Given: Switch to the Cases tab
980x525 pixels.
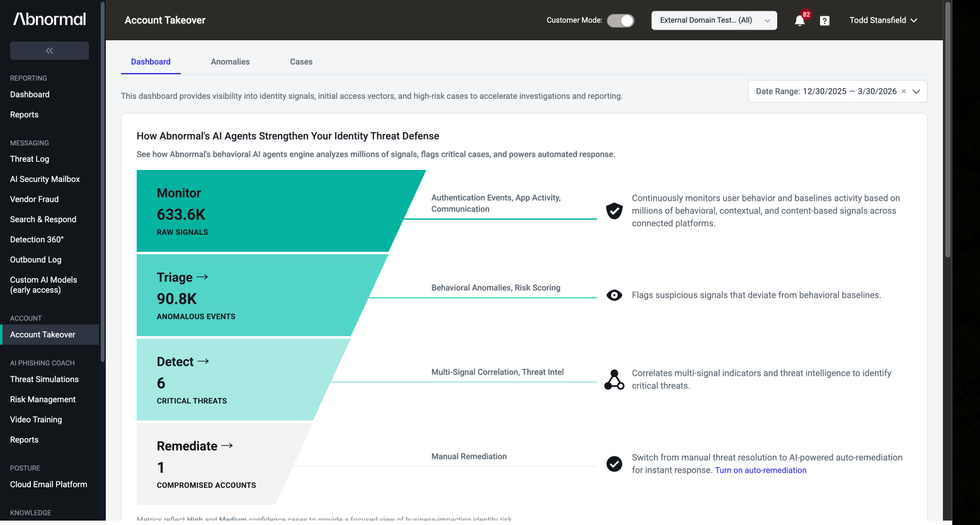Looking at the screenshot, I should 301,62.
